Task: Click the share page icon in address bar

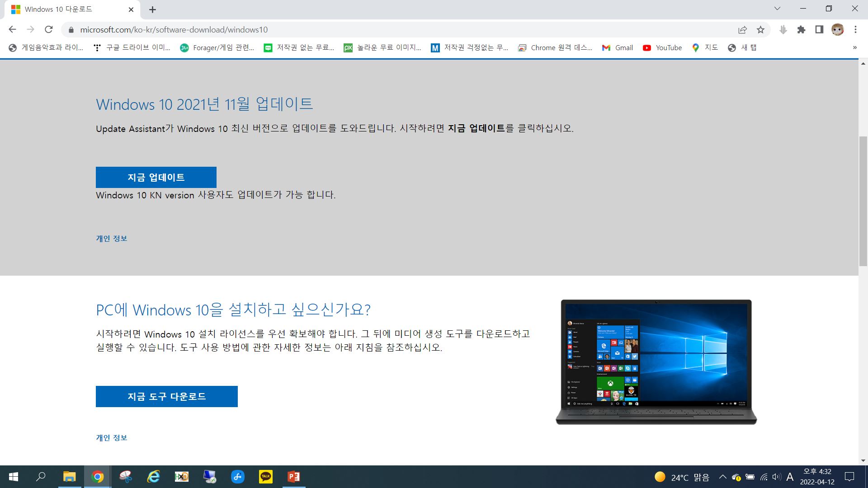Action: point(742,30)
